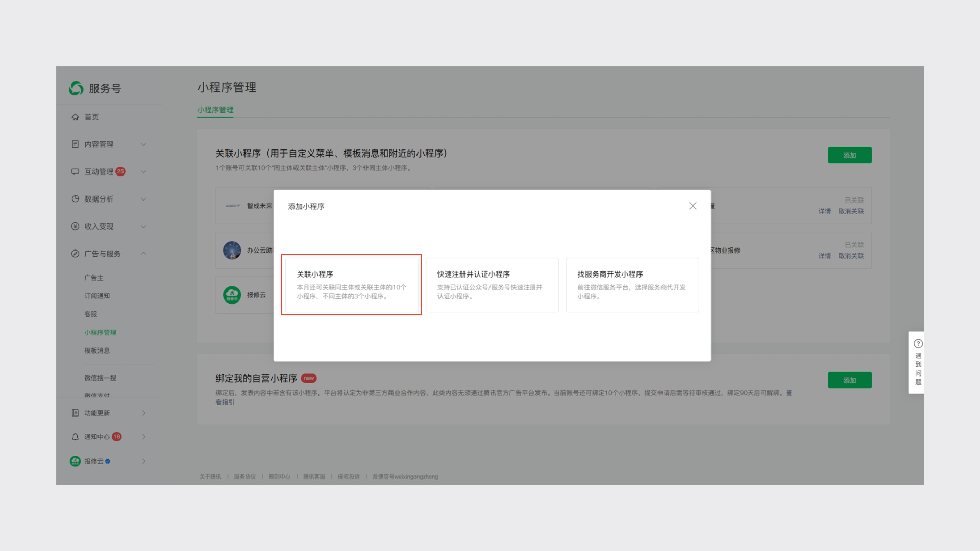Switch to the 小程序管理 tab
The width and height of the screenshot is (980, 551).
[x=215, y=110]
